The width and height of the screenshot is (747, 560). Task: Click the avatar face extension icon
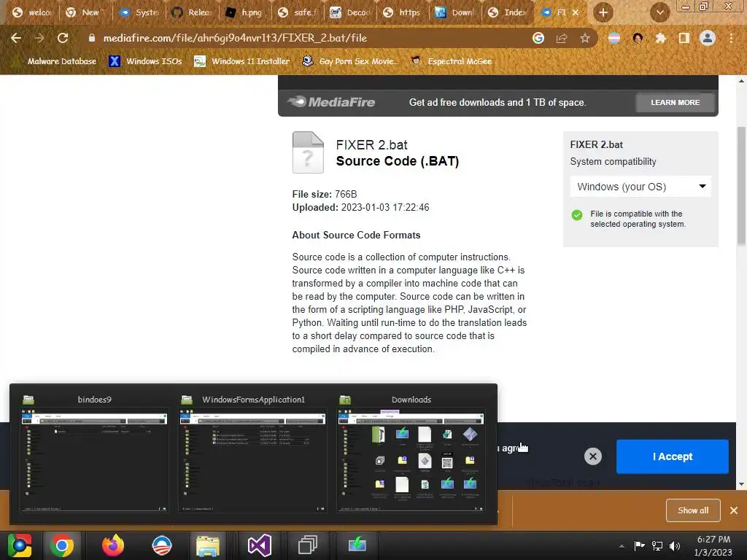(638, 38)
